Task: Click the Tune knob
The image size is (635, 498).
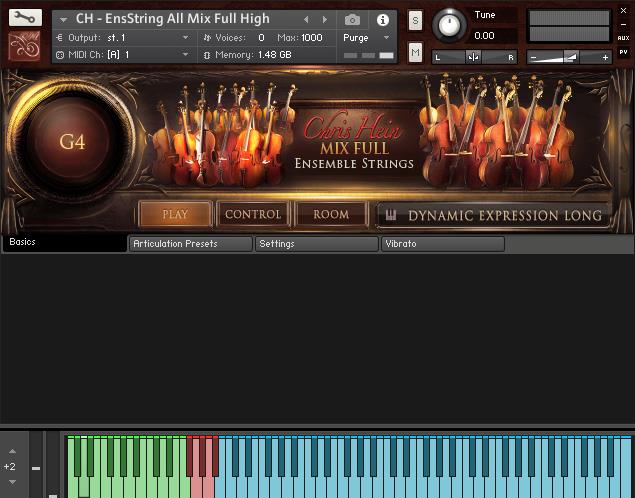Action: point(451,25)
